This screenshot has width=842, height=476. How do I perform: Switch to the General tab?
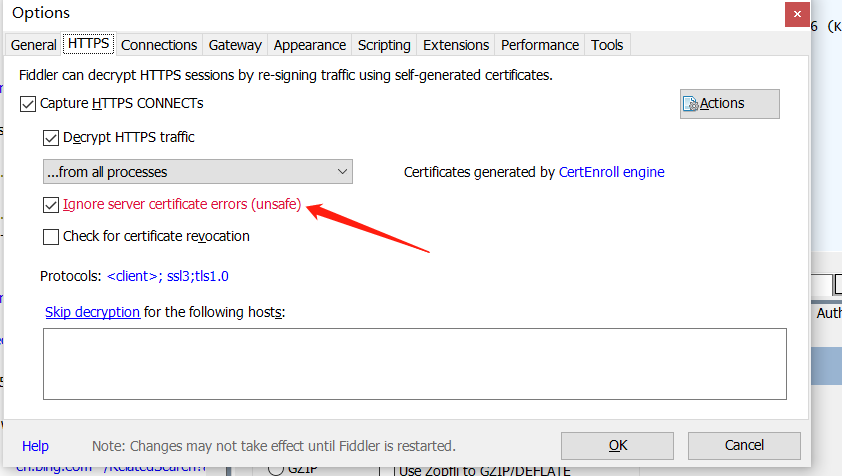tap(33, 45)
